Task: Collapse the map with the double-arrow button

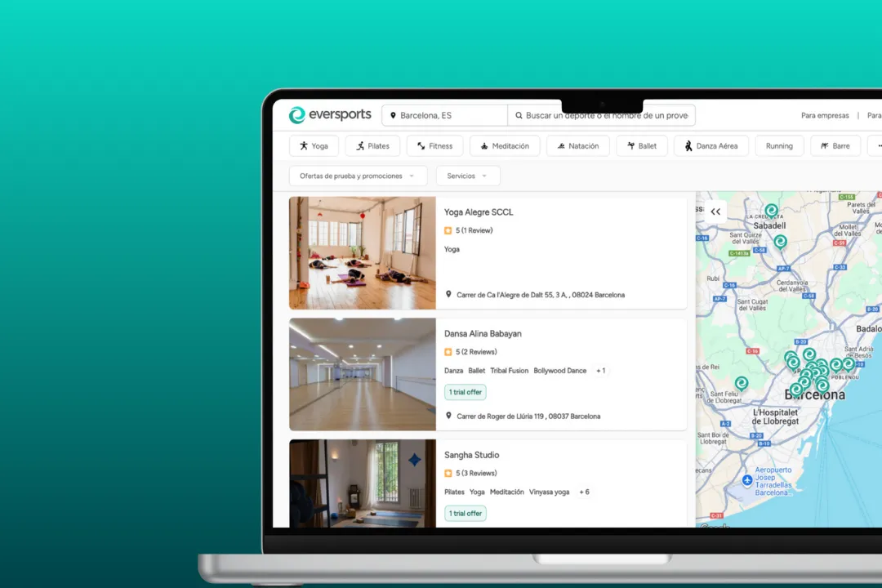Action: point(715,212)
